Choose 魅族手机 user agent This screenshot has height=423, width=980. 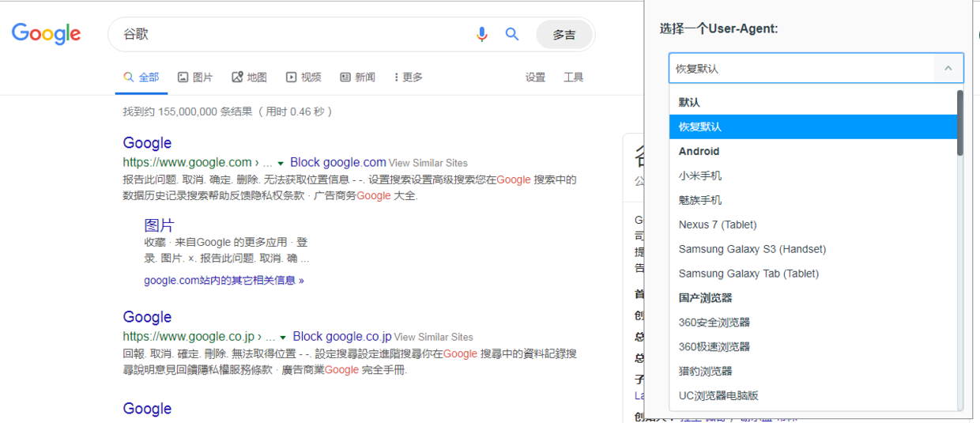812,200
